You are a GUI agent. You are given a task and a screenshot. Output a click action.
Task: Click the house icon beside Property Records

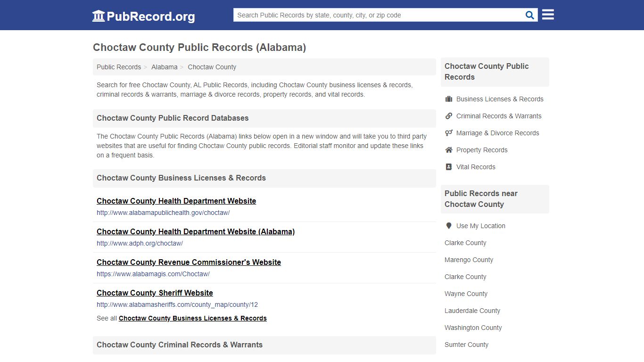[449, 150]
